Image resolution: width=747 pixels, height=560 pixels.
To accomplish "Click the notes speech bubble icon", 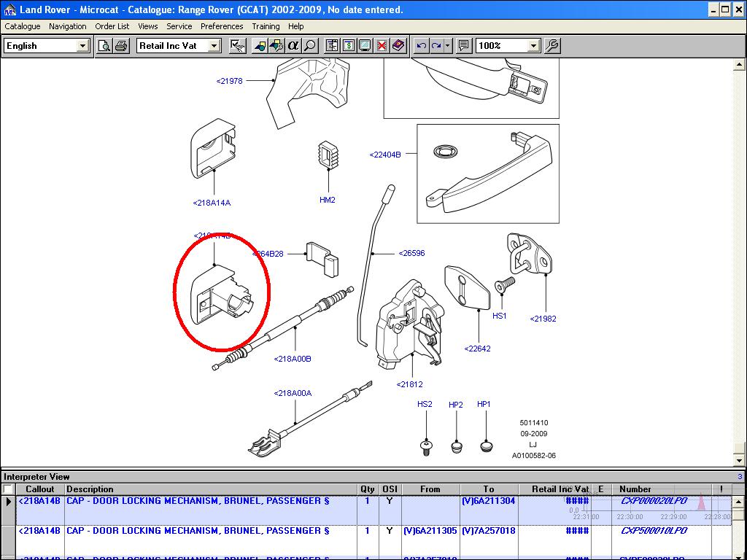I will tap(464, 46).
